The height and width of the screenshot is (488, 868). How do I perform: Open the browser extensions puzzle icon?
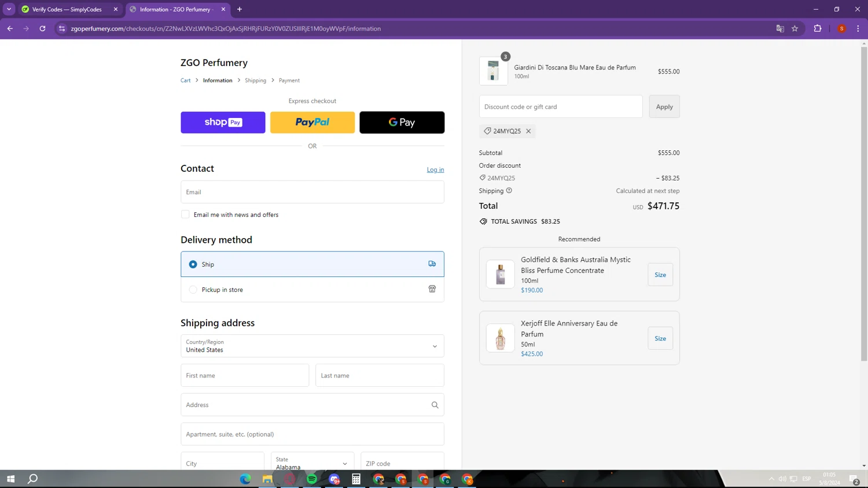tap(818, 28)
